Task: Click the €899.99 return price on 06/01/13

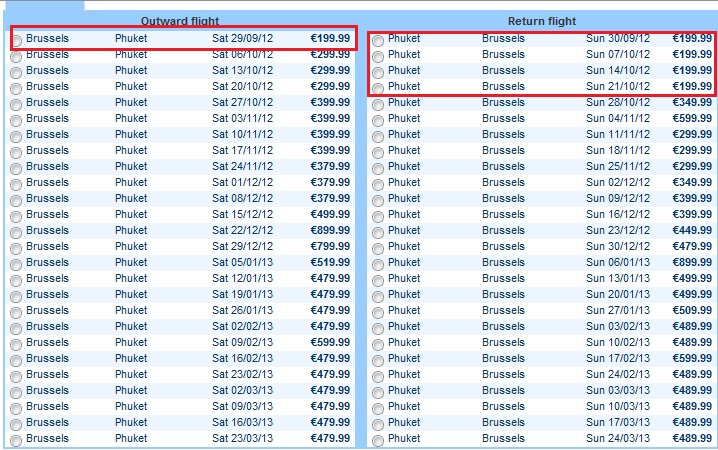Action: (x=692, y=262)
